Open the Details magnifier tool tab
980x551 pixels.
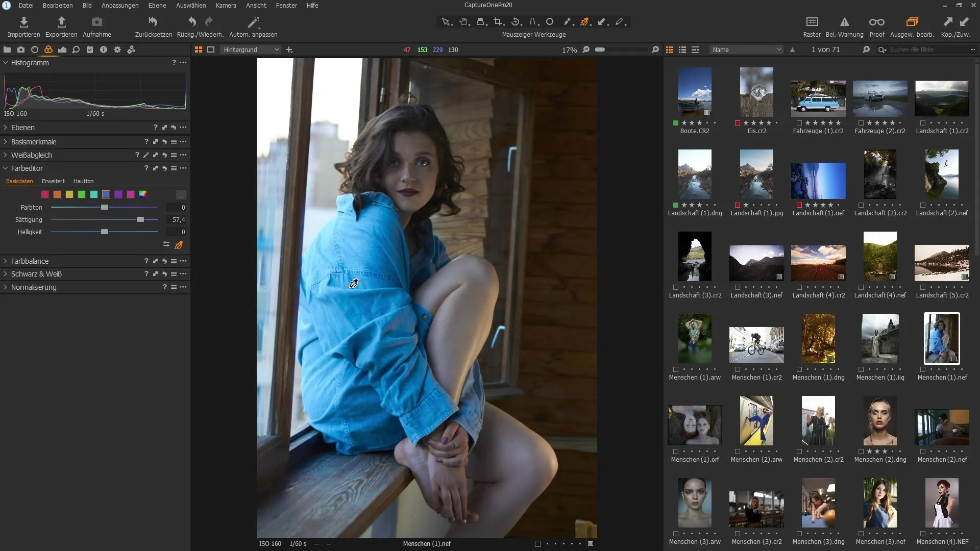76,49
